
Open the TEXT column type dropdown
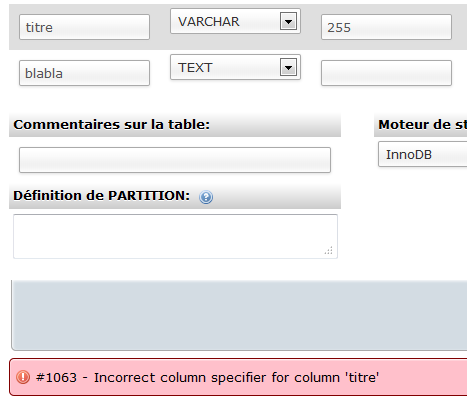click(235, 67)
